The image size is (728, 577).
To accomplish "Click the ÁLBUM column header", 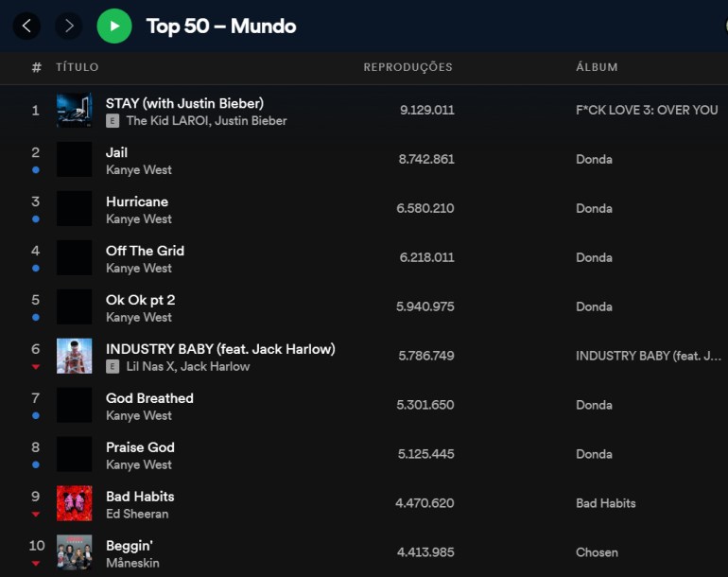I will 597,67.
